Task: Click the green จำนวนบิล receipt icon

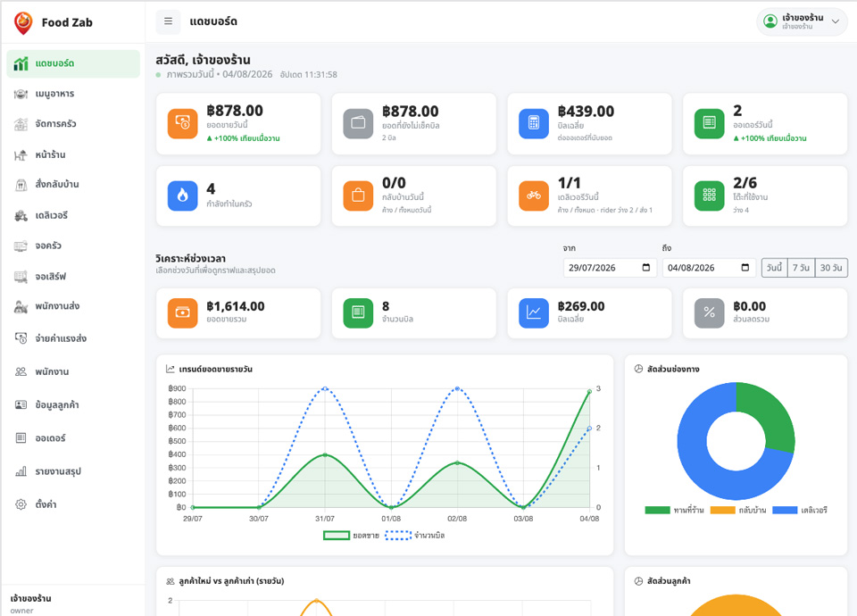Action: tap(358, 313)
